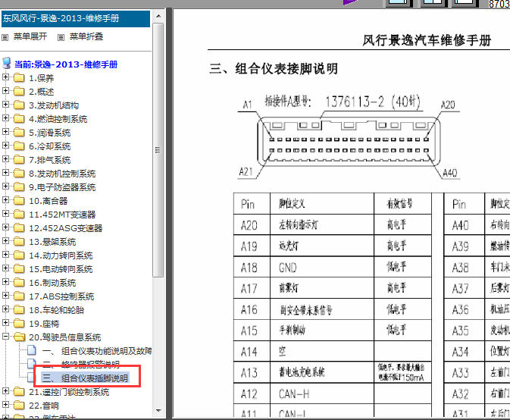The width and height of the screenshot is (510, 420).
Task: Expand the 10.离合器 tree node
Action: tap(5, 200)
